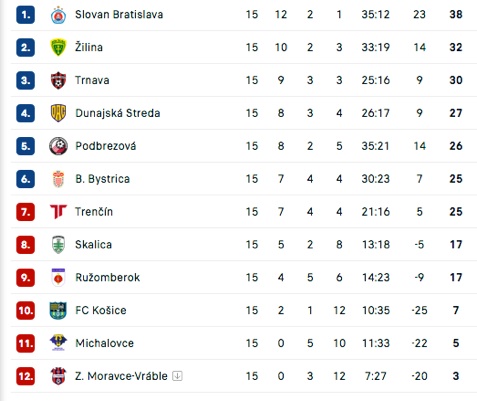
Task: Click the Trenčín red T logo
Action: pos(58,212)
